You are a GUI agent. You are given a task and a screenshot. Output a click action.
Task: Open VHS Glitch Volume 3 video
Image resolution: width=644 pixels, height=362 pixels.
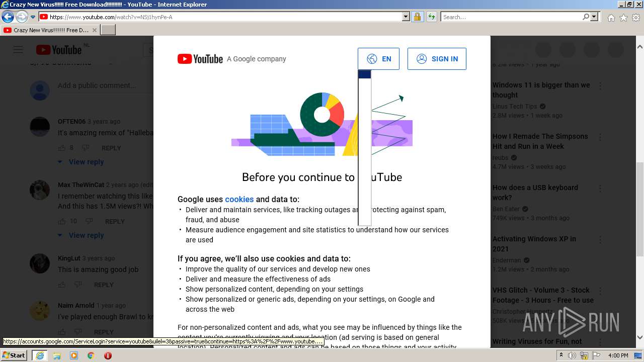[x=543, y=295]
